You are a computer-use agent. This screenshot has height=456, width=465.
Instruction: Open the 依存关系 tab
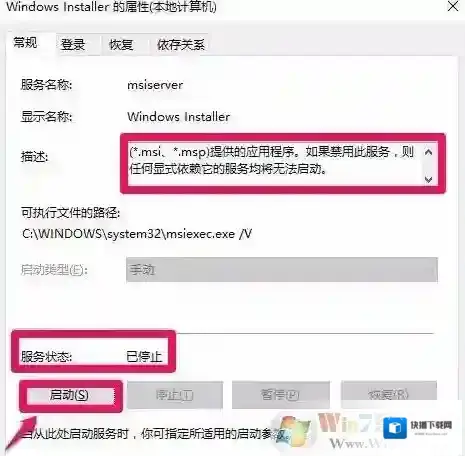[181, 44]
